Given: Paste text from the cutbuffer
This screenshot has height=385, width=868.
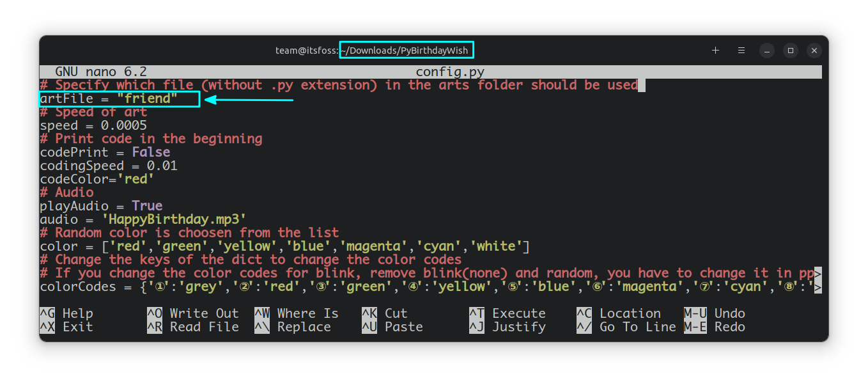Looking at the screenshot, I should 389,327.
